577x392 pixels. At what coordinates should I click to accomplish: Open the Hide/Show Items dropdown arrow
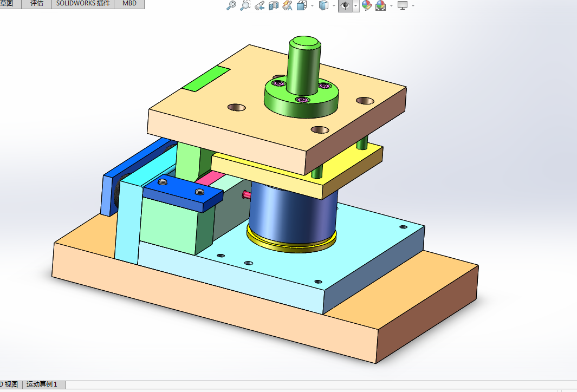point(355,5)
